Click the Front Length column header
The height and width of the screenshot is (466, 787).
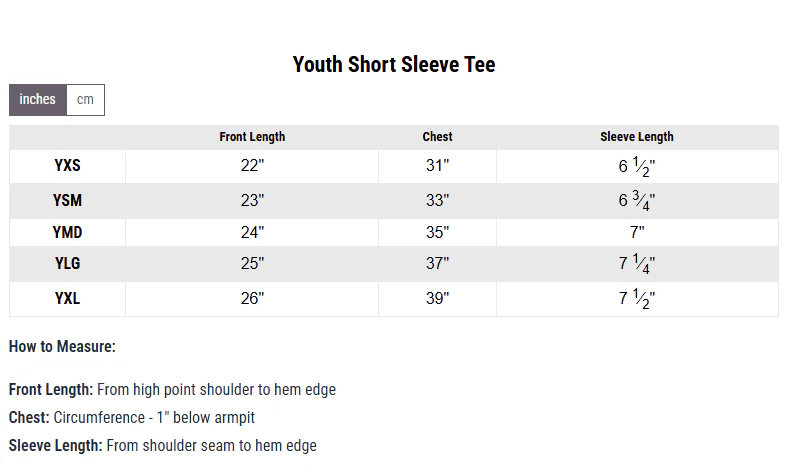[252, 137]
